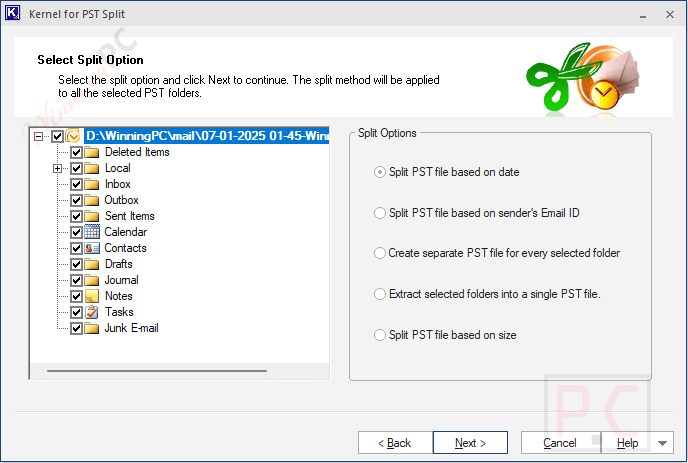Expand the Local folder node
The width and height of the screenshot is (688, 463).
tap(57, 169)
